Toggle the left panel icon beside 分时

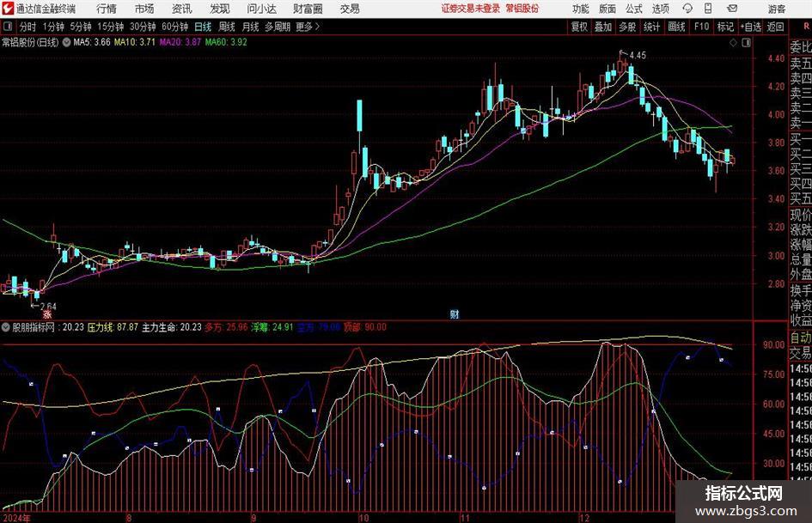(x=7, y=27)
